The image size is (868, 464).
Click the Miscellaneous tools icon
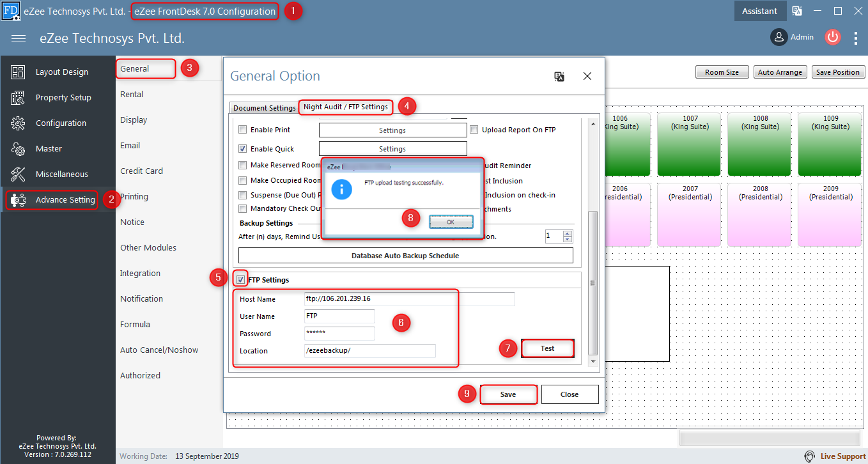(18, 174)
